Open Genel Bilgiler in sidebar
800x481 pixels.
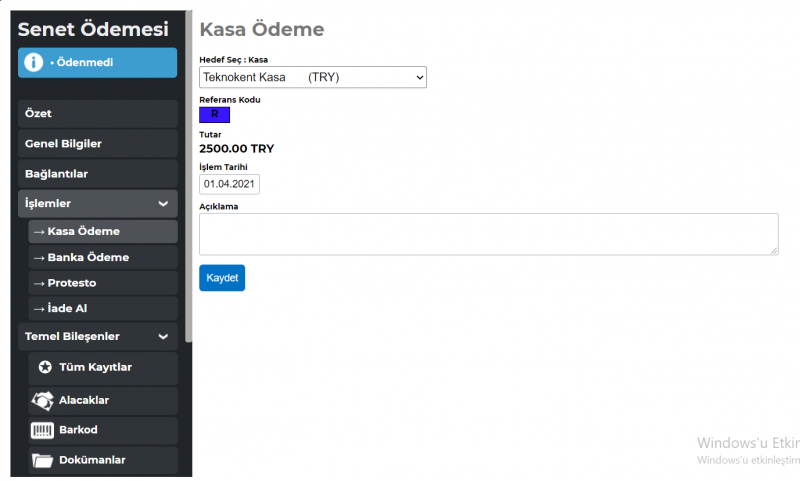point(98,144)
